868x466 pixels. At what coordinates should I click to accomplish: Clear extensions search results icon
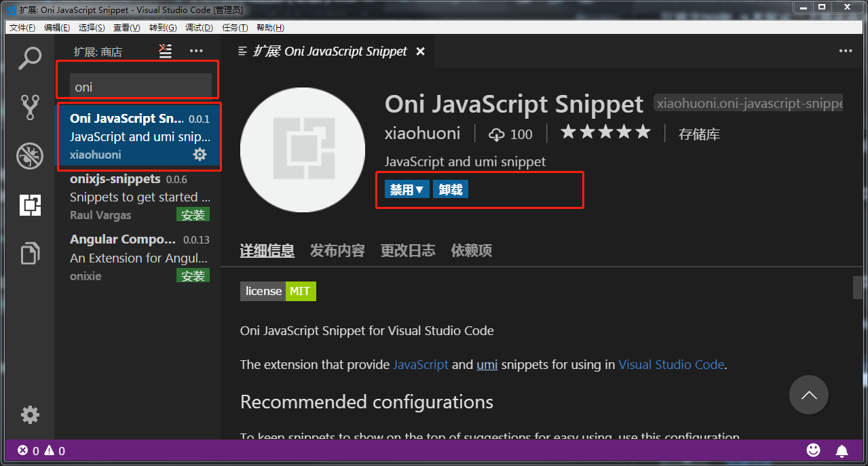[x=166, y=51]
